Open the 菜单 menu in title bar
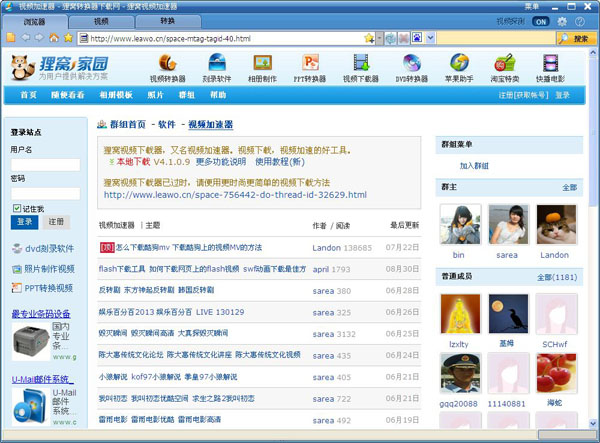This screenshot has width=600, height=443. (531, 6)
